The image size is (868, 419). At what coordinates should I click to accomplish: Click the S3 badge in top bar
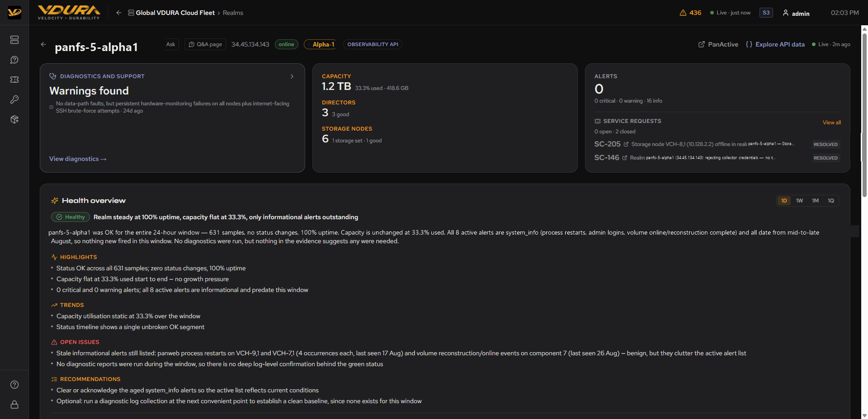(766, 13)
